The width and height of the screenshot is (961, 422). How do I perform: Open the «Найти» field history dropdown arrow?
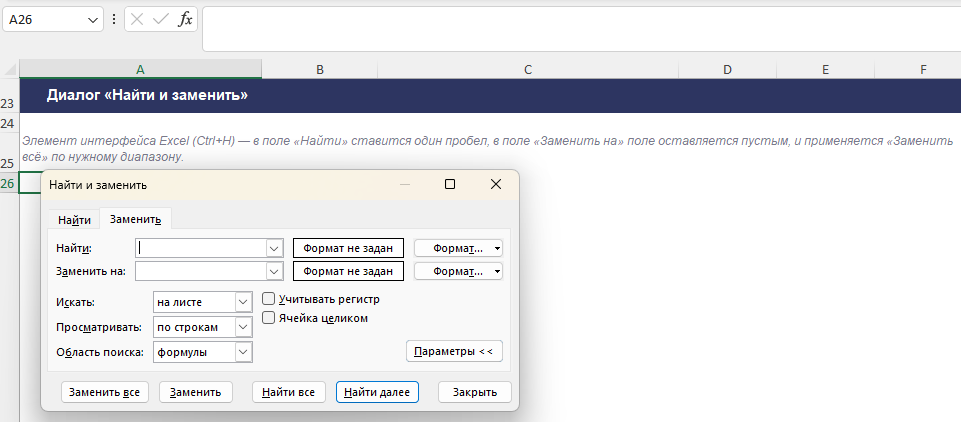(x=274, y=248)
